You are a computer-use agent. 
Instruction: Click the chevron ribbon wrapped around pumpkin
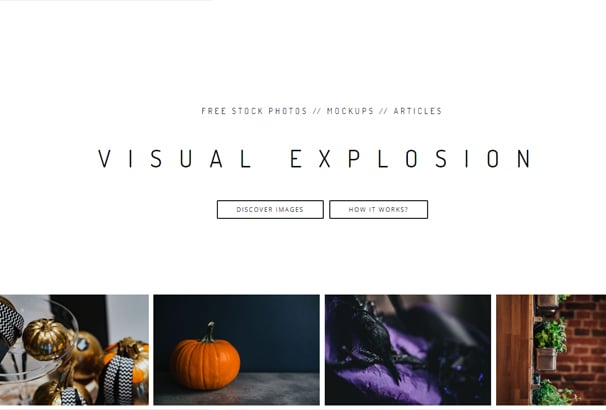tap(119, 378)
